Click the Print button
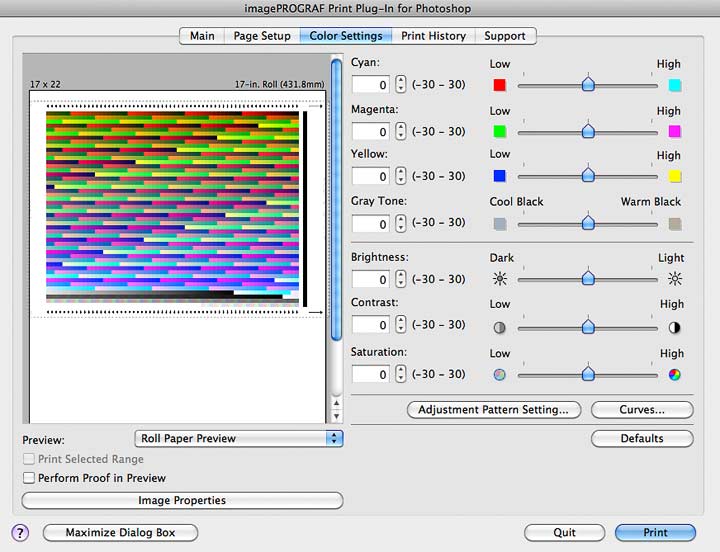The width and height of the screenshot is (720, 552). (x=655, y=533)
